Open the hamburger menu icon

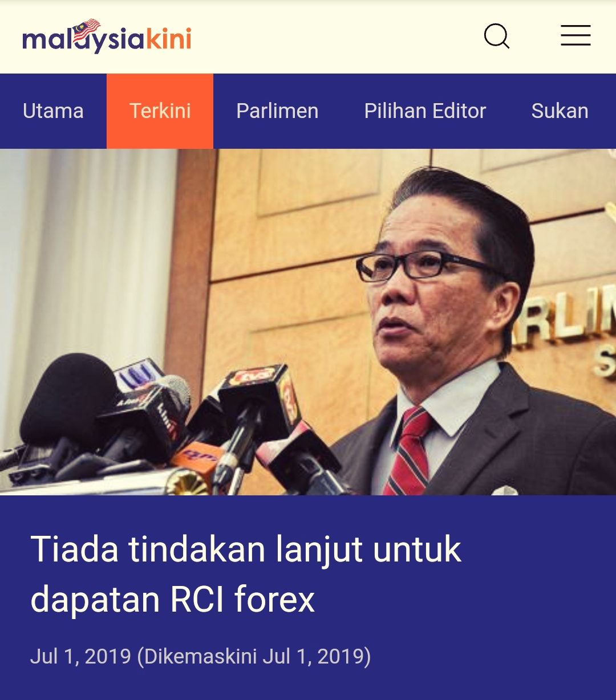(576, 35)
